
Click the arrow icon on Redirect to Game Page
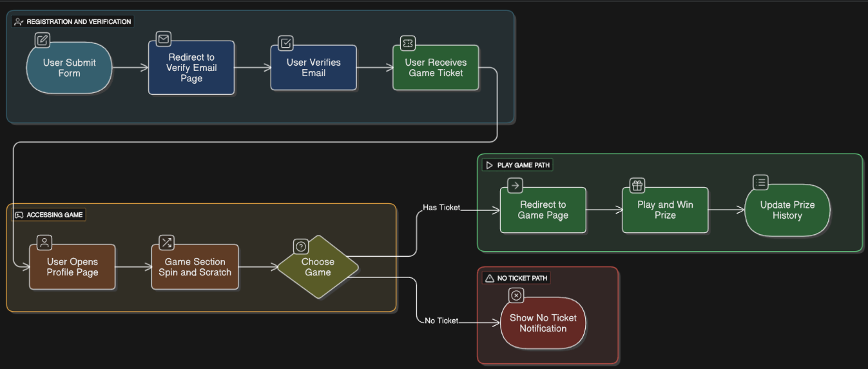coord(515,186)
